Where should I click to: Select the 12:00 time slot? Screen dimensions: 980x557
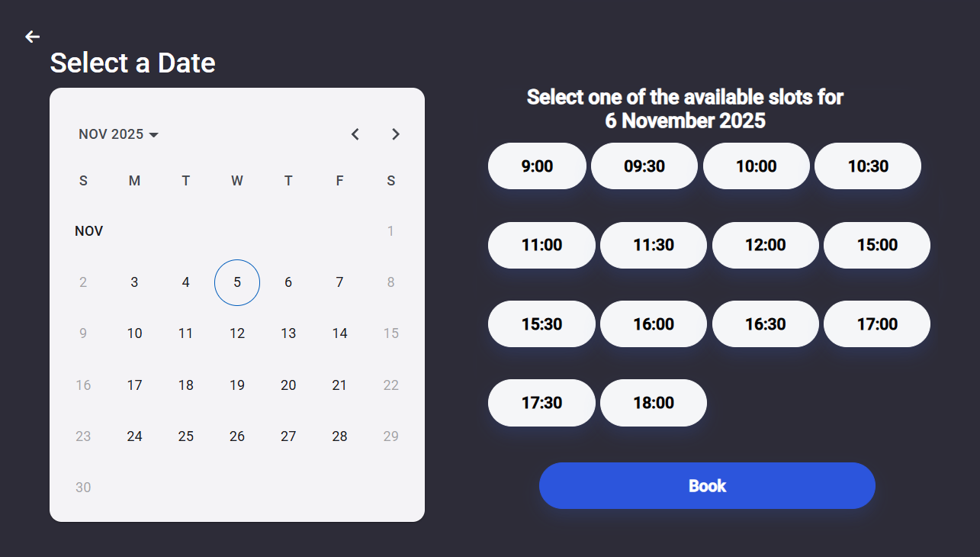(x=765, y=245)
